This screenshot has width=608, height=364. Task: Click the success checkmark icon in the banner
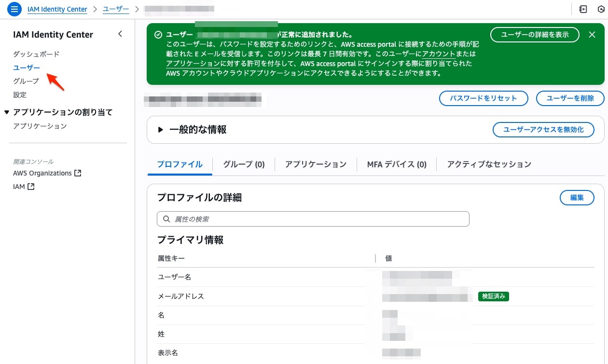(158, 35)
